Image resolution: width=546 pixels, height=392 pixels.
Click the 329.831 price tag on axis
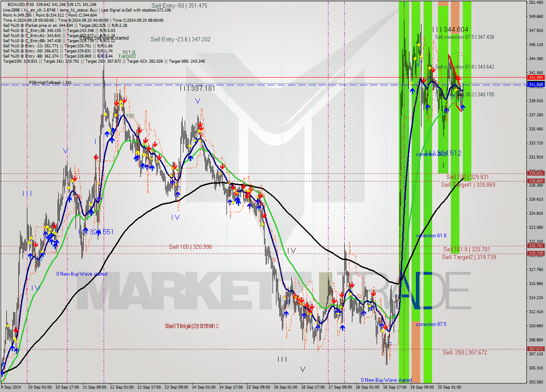tap(536, 173)
